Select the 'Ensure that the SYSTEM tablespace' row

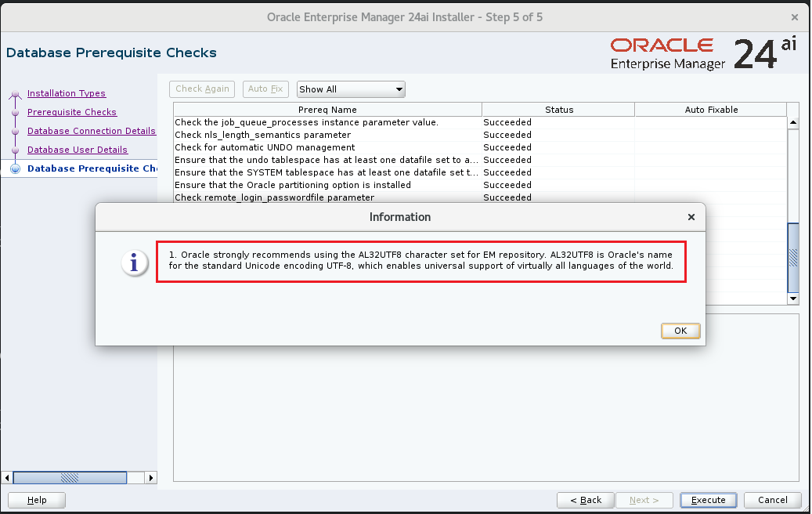click(x=480, y=172)
